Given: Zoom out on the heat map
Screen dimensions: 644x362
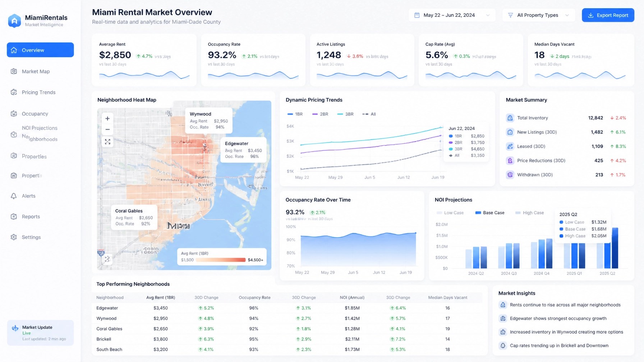Looking at the screenshot, I should pos(107,129).
